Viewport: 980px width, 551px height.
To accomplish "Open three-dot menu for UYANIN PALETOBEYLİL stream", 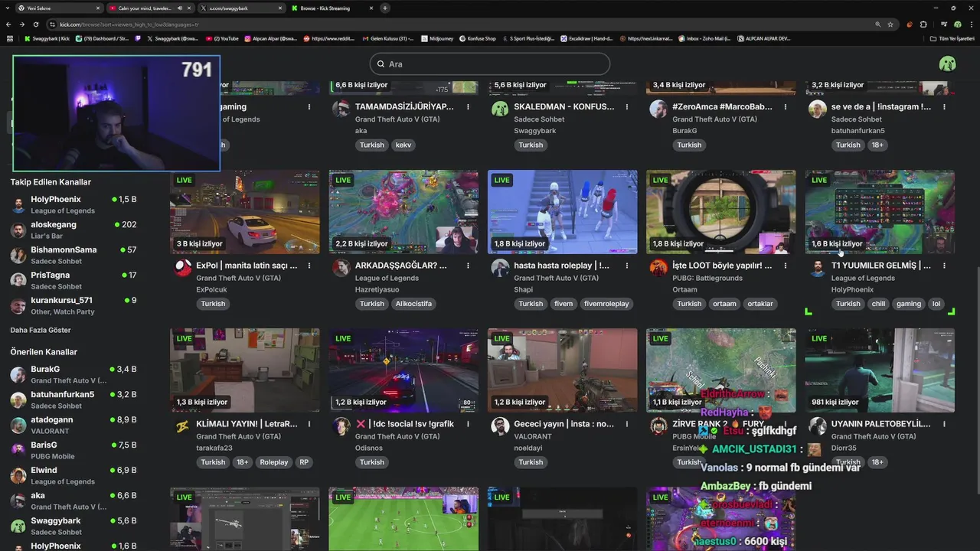I will coord(944,424).
